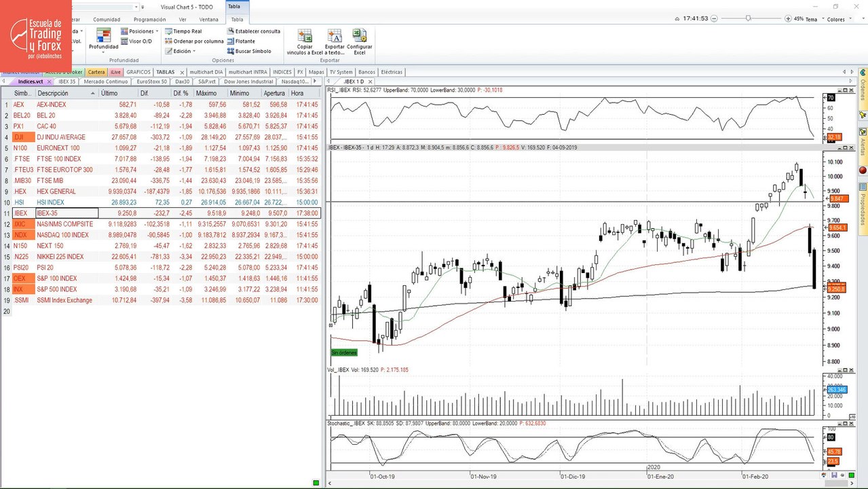Click Ordenar por columna
This screenshot has height=489, width=868.
click(194, 41)
